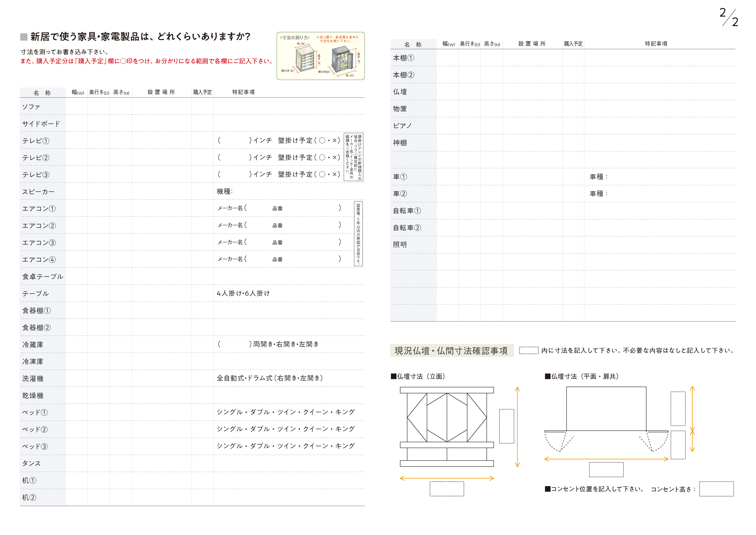Viewport: 756px width, 535px height.
Task: Click the 洗濯機 row label
Action: (x=33, y=379)
